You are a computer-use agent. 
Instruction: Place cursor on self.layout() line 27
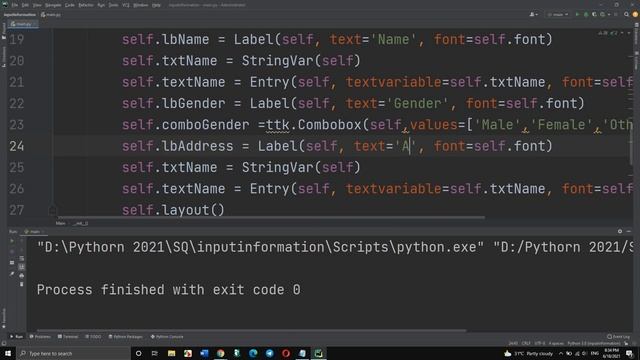173,210
